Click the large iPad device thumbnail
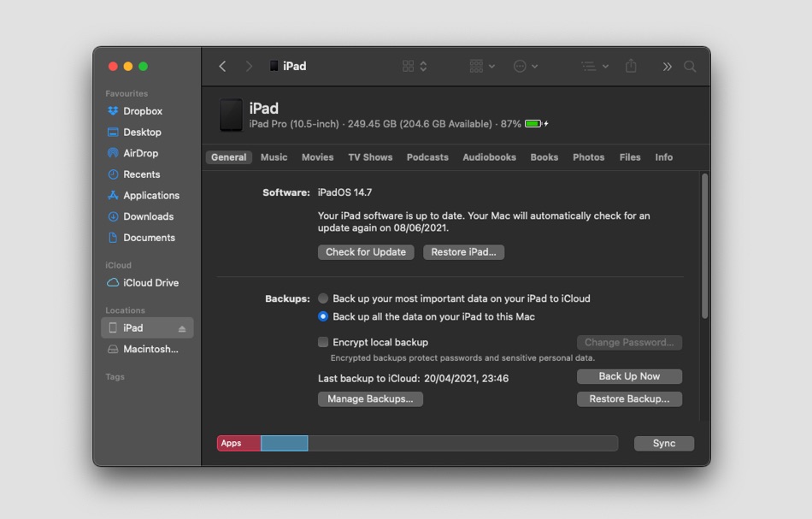Viewport: 812px width, 519px height. pos(231,115)
